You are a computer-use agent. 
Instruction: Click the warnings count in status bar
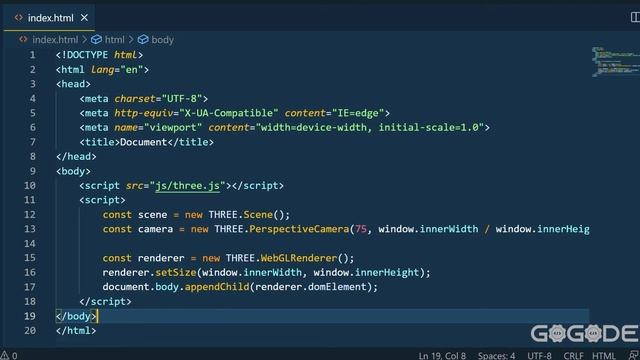(9, 355)
